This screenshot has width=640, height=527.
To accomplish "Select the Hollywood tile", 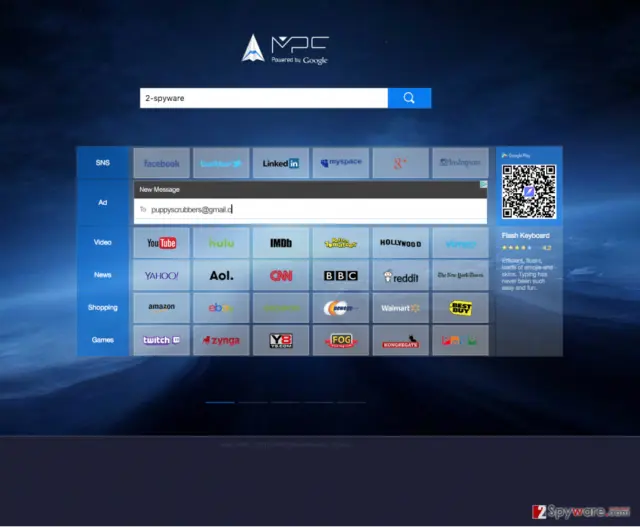I will click(400, 243).
